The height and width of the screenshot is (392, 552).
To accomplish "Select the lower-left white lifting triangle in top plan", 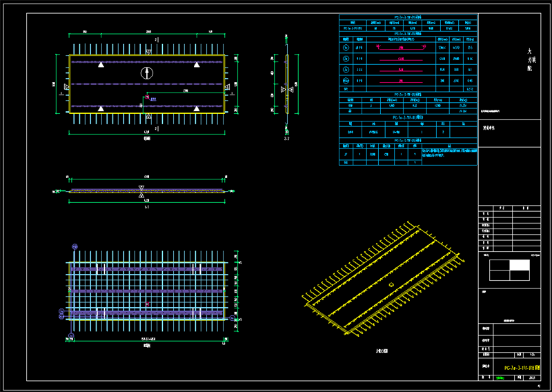I will [101, 108].
